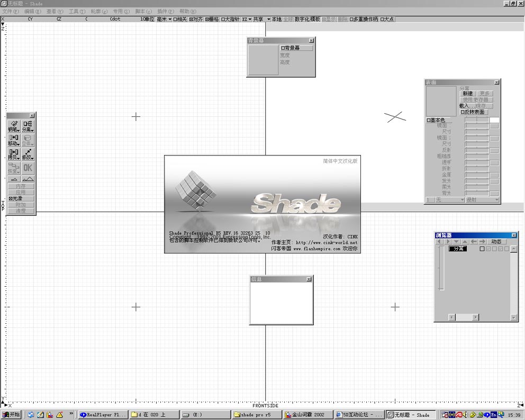Open the 编辑 menu
The height and width of the screenshot is (420, 525).
33,12
